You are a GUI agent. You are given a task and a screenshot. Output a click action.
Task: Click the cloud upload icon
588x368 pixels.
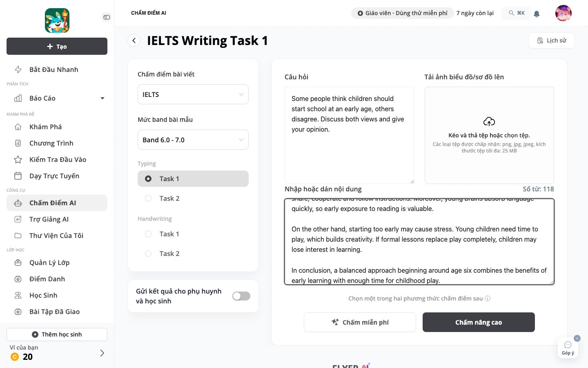(489, 121)
